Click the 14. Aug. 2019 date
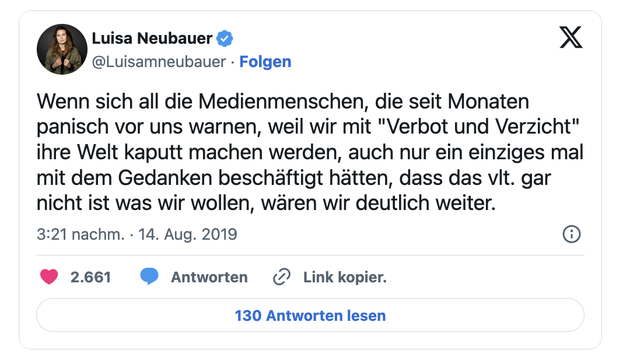The image size is (623, 364). click(x=187, y=235)
